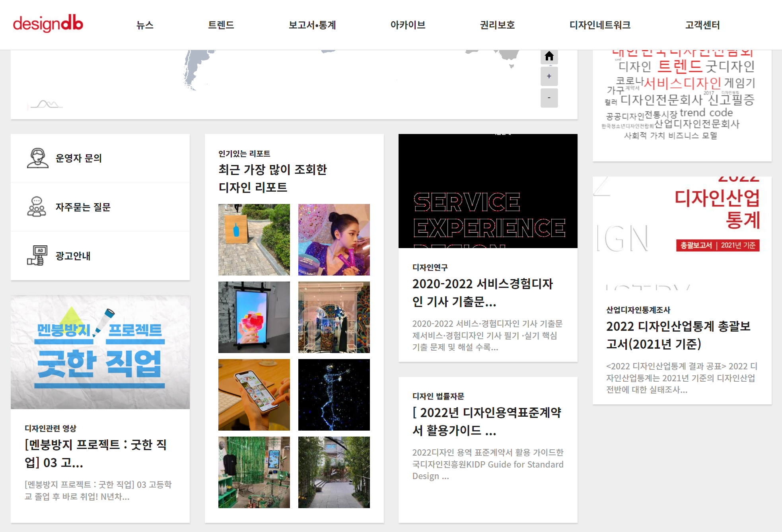Open the 디자인네트워크 menu
Screen dimensions: 782x532
point(600,25)
